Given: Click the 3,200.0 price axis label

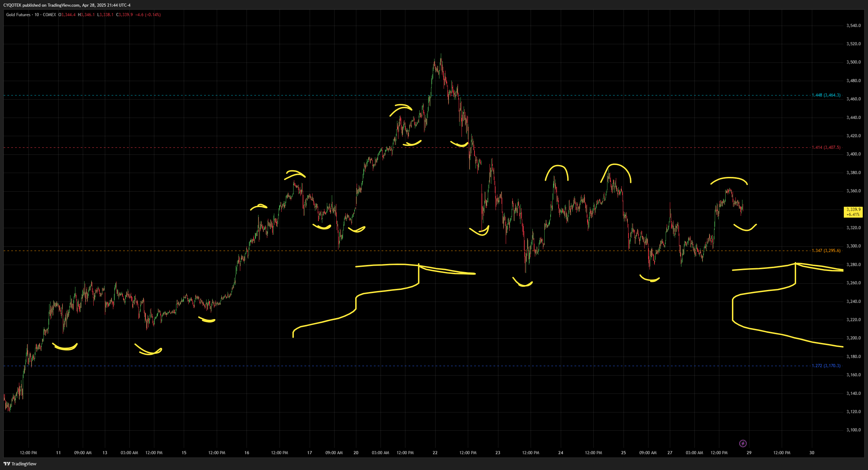Looking at the screenshot, I should click(853, 338).
